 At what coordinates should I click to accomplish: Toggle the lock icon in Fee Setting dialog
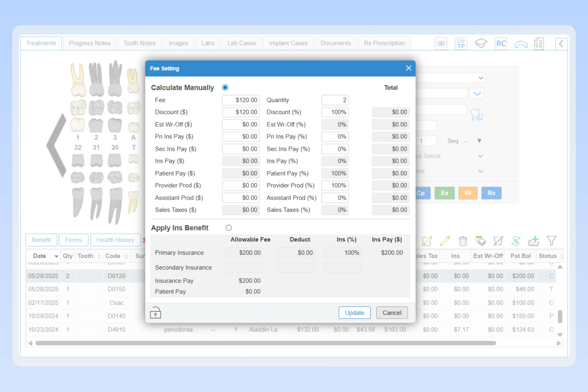(155, 313)
